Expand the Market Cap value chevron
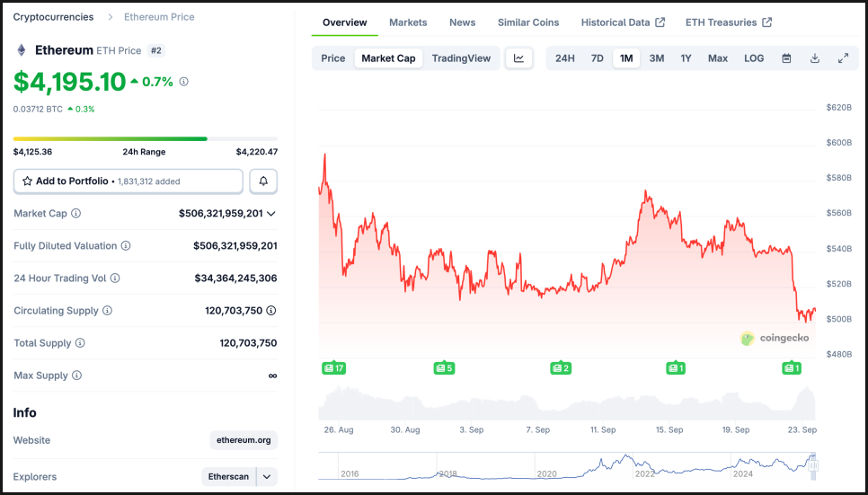The height and width of the screenshot is (495, 868). 271,214
